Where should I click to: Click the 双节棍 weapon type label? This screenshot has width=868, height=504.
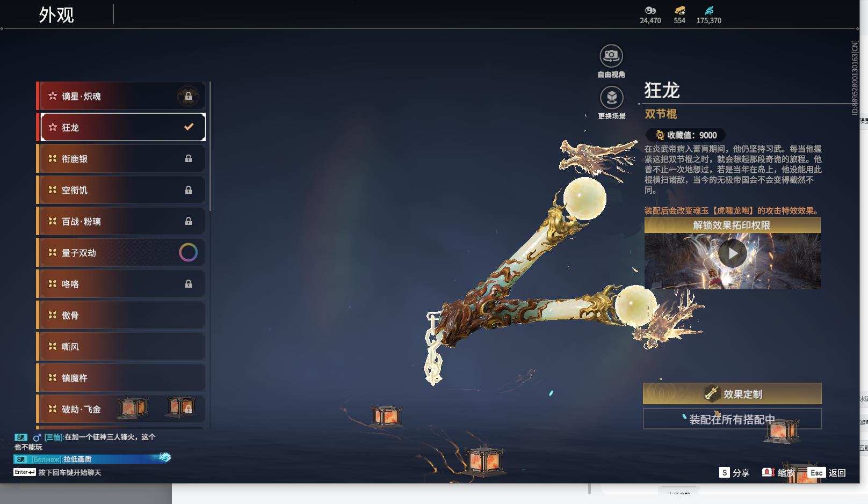tap(661, 114)
